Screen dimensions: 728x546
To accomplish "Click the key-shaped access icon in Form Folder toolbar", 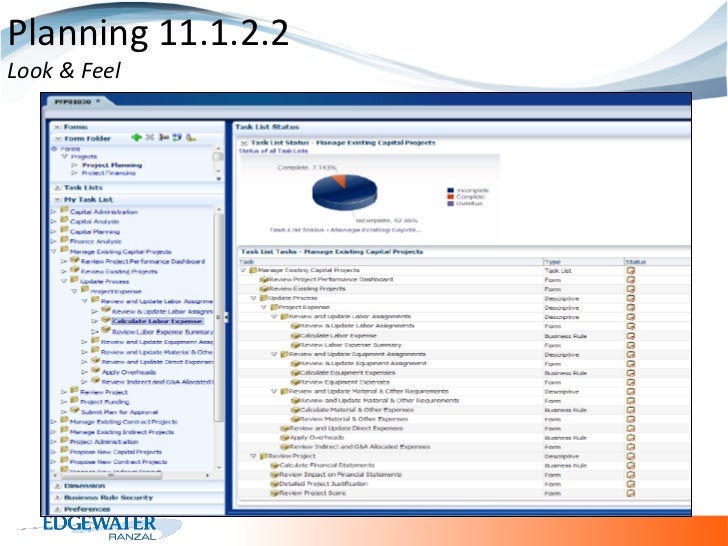I will click(190, 137).
